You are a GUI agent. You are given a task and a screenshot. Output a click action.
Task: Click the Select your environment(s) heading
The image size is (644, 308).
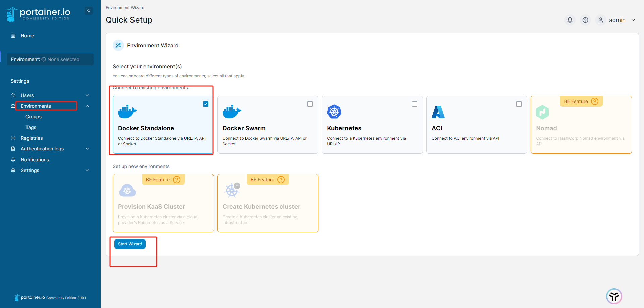coord(147,66)
